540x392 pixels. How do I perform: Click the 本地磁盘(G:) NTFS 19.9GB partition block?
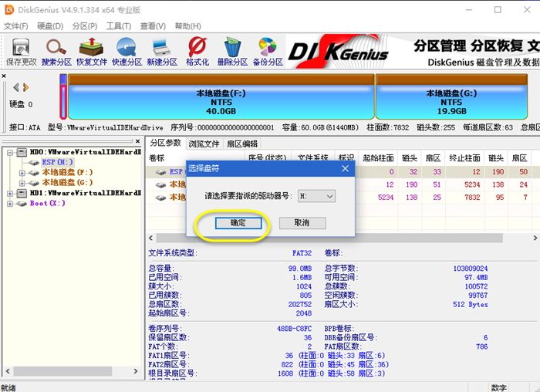[x=451, y=96]
